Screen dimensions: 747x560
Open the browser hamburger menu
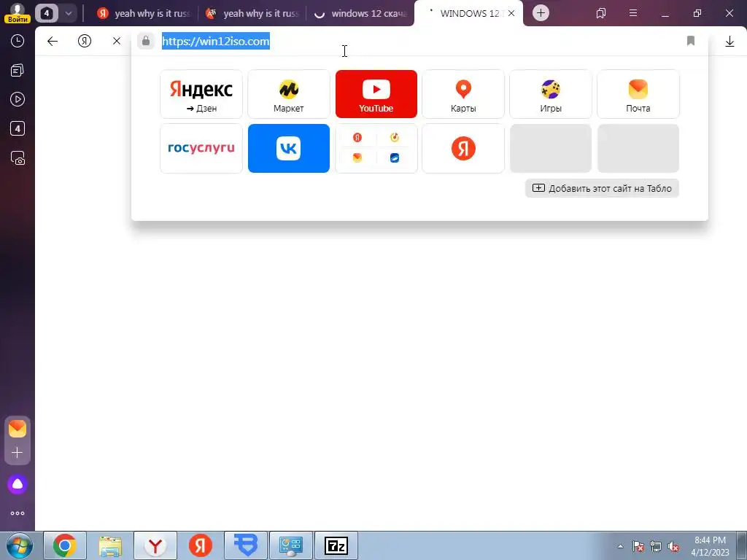pos(633,13)
